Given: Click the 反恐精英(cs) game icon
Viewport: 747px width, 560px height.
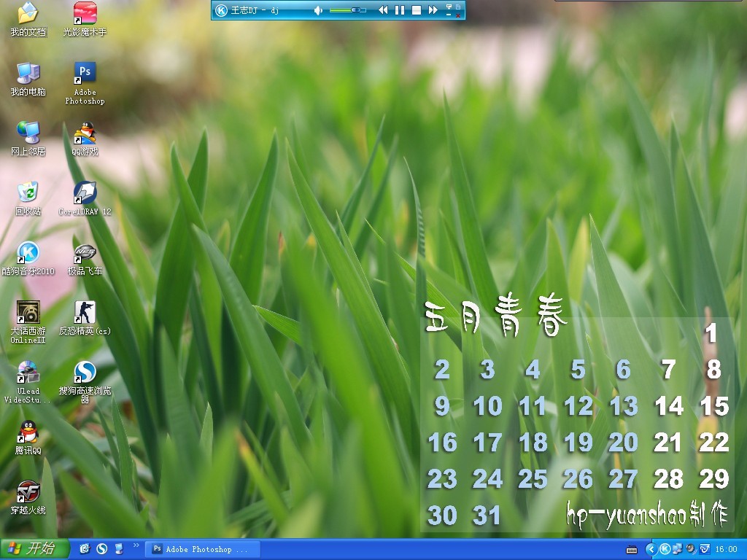Looking at the screenshot, I should (x=85, y=312).
